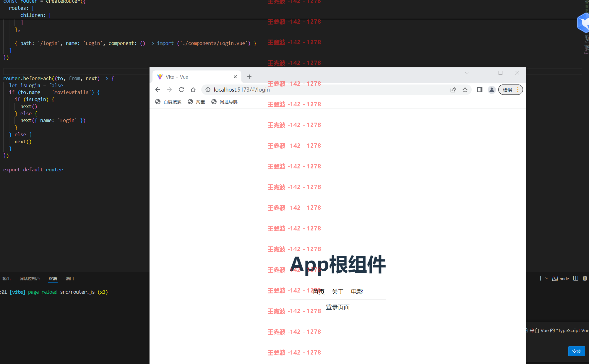This screenshot has width=589, height=364.
Task: Click the router.beforeEach code line
Action: pyautogui.click(x=59, y=78)
